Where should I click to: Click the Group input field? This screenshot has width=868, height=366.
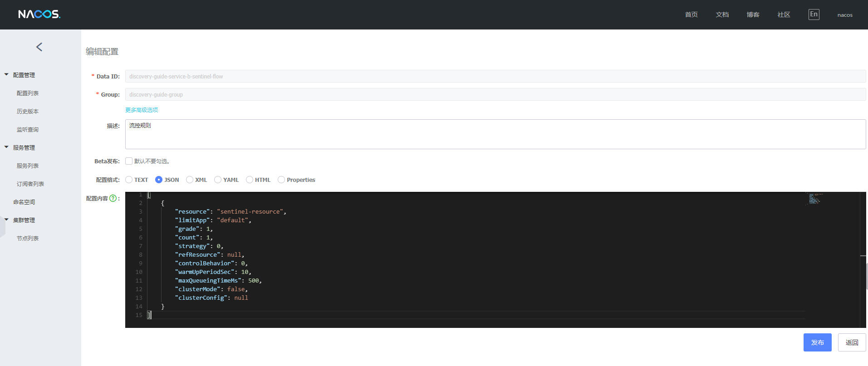[495, 94]
